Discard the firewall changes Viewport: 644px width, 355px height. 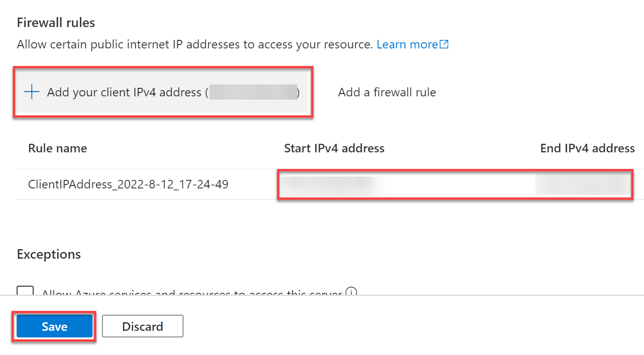click(x=143, y=327)
